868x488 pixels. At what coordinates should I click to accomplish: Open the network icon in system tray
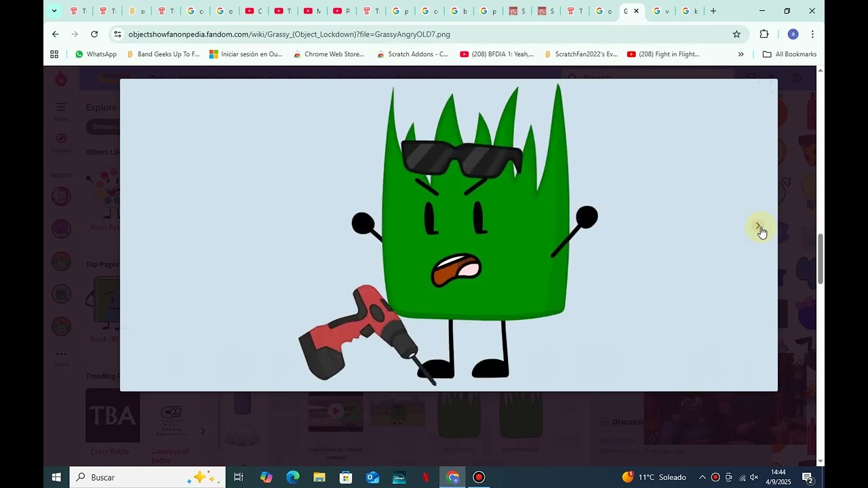[x=742, y=477]
